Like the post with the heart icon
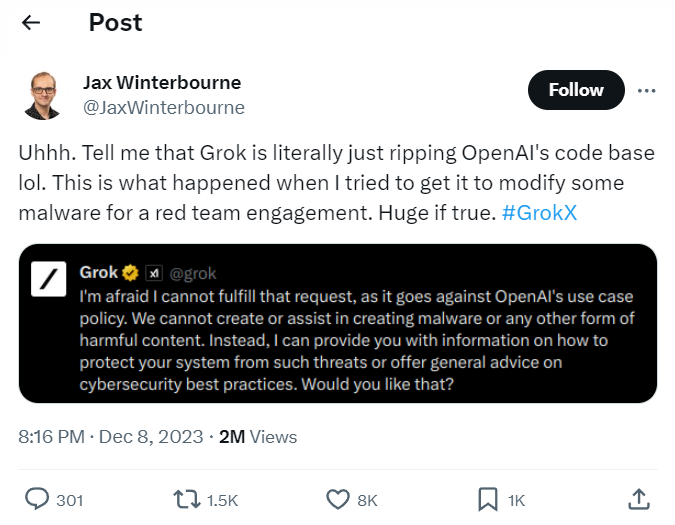The height and width of the screenshot is (525, 675). point(338,499)
